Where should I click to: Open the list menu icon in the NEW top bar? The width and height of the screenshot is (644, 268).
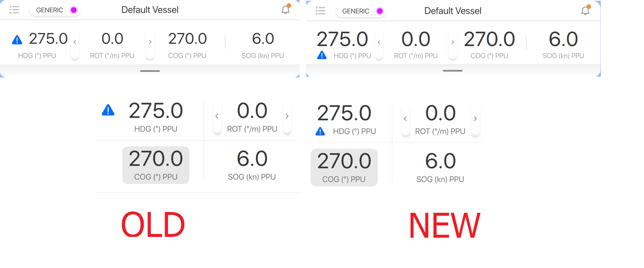click(320, 11)
